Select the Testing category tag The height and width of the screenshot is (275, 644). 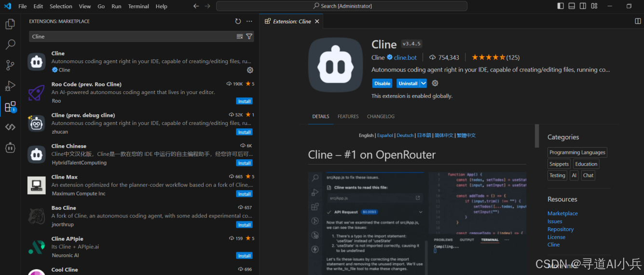click(557, 176)
